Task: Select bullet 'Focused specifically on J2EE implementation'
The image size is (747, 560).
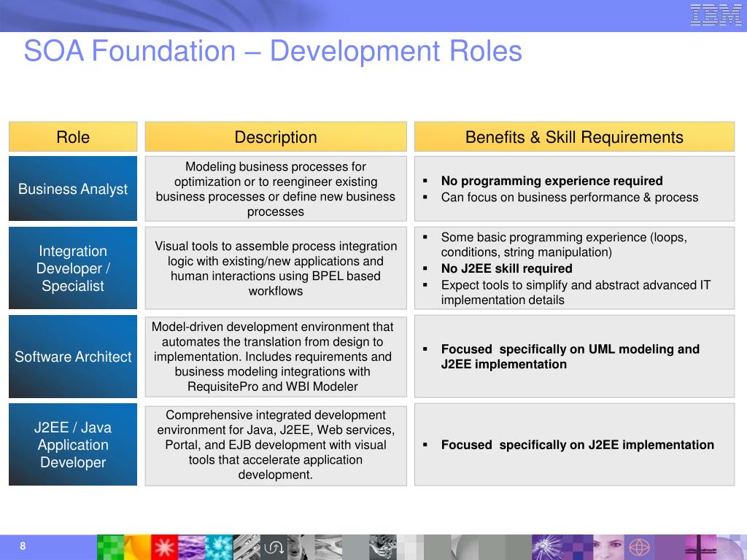Action: (x=578, y=445)
